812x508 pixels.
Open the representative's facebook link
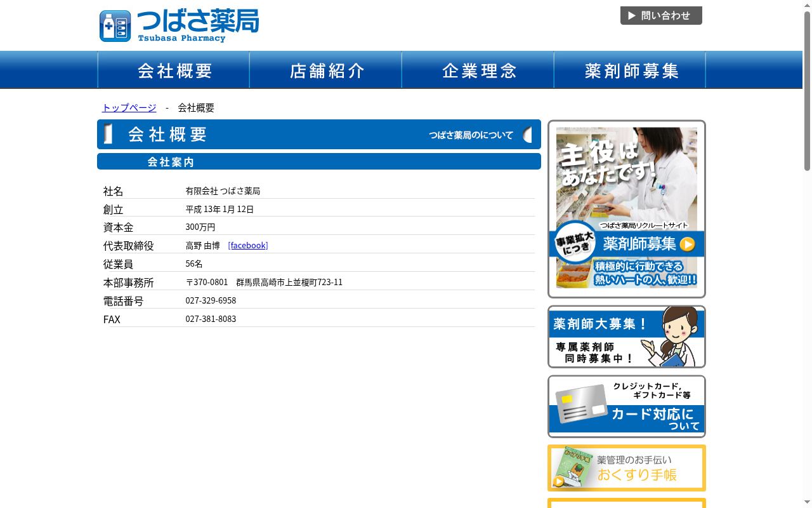pyautogui.click(x=248, y=245)
